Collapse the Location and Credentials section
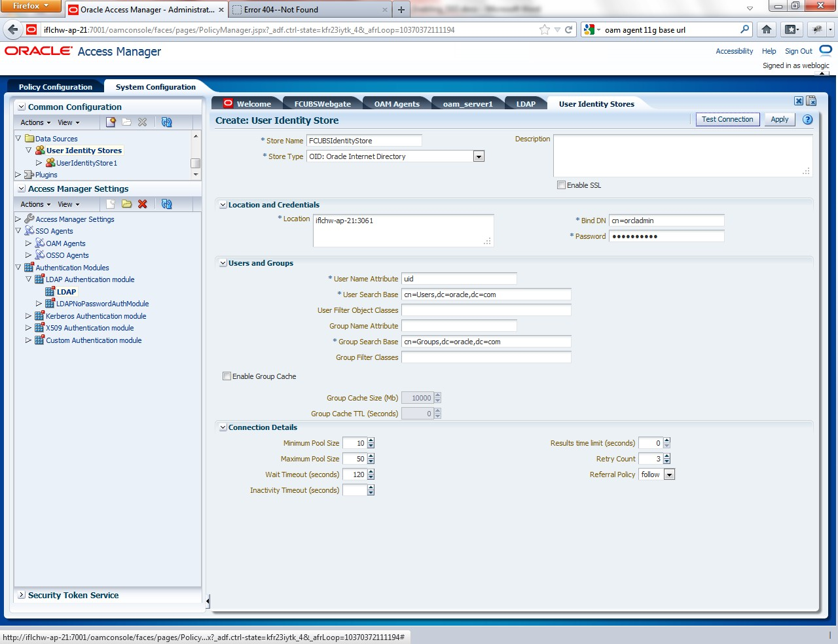 223,205
